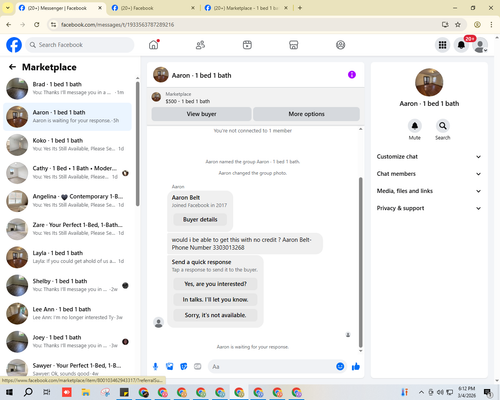Open the purple conversation information icon

[352, 75]
